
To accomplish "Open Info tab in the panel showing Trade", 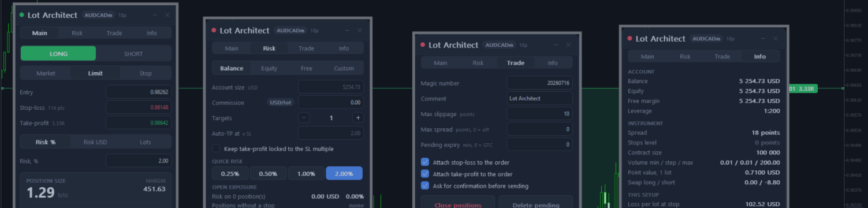I will 553,63.
